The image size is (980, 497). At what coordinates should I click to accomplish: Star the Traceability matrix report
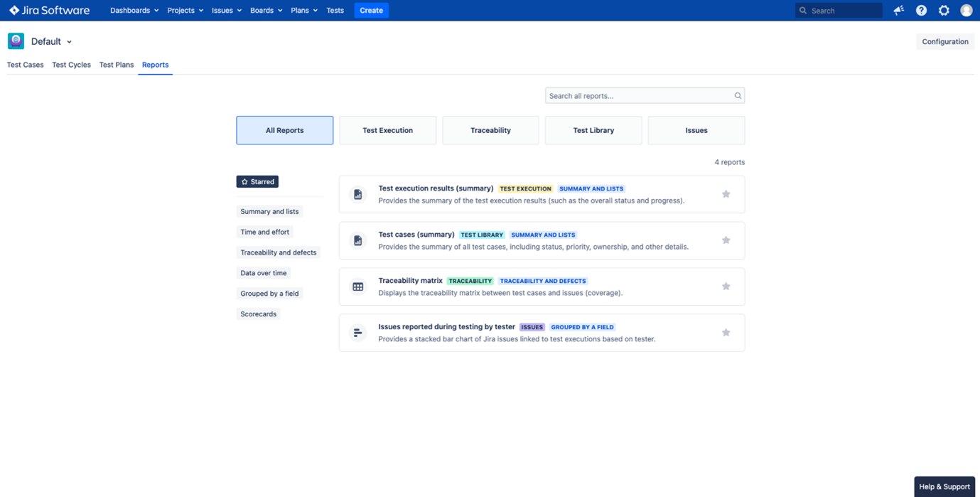(726, 287)
